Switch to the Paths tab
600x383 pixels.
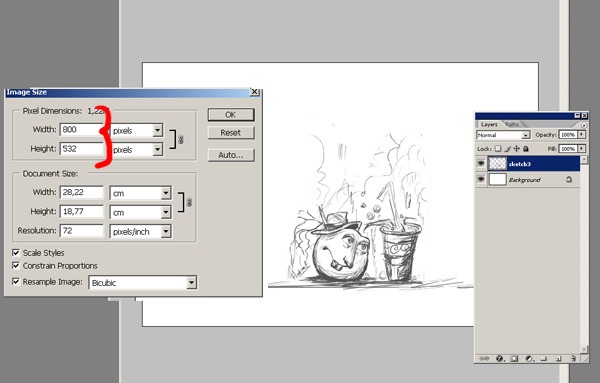click(512, 125)
